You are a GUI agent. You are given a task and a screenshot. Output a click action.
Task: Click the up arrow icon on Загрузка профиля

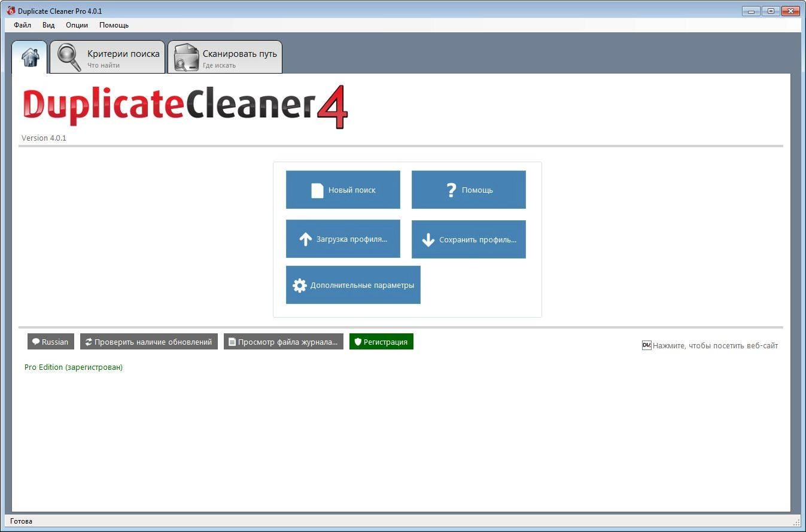coord(306,239)
